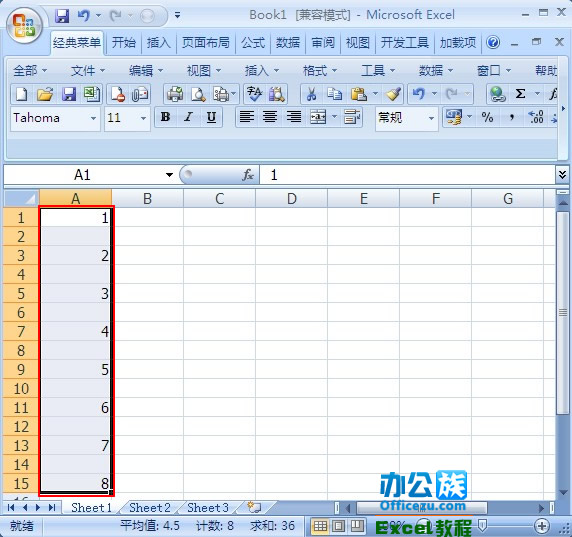This screenshot has height=537, width=572.
Task: Toggle Underline formatting
Action: [211, 117]
